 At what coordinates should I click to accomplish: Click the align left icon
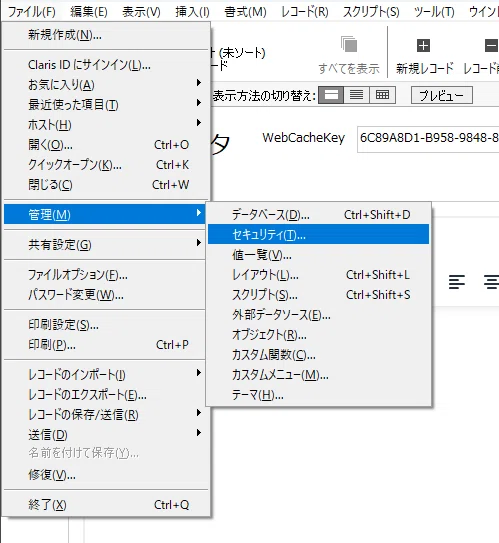(x=457, y=282)
